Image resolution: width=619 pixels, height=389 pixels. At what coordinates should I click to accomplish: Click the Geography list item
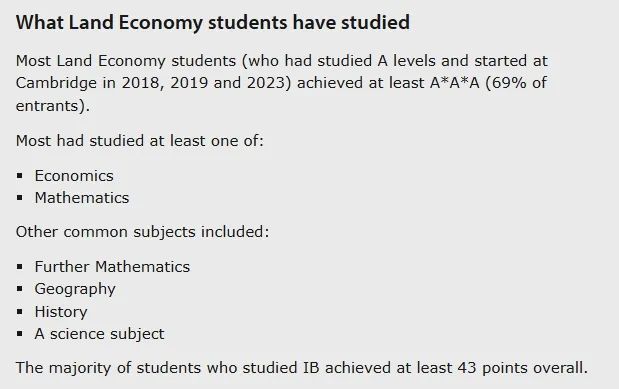point(75,289)
